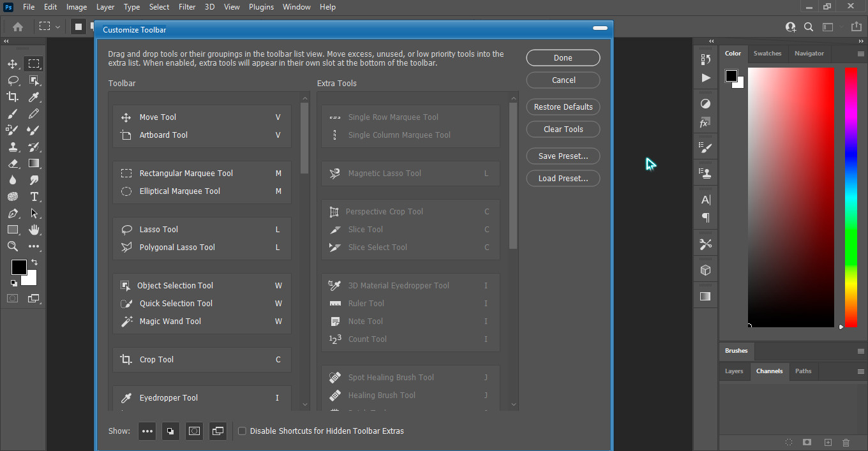Open the Filter menu

tap(187, 7)
